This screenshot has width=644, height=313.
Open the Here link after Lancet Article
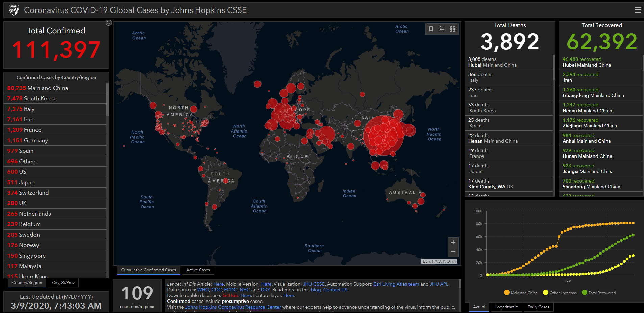tap(219, 284)
